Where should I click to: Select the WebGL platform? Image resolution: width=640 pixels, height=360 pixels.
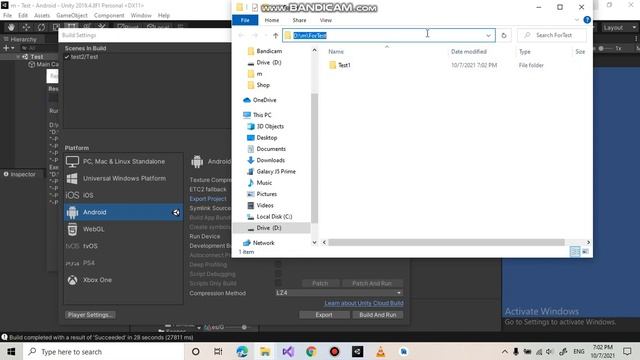click(123, 229)
